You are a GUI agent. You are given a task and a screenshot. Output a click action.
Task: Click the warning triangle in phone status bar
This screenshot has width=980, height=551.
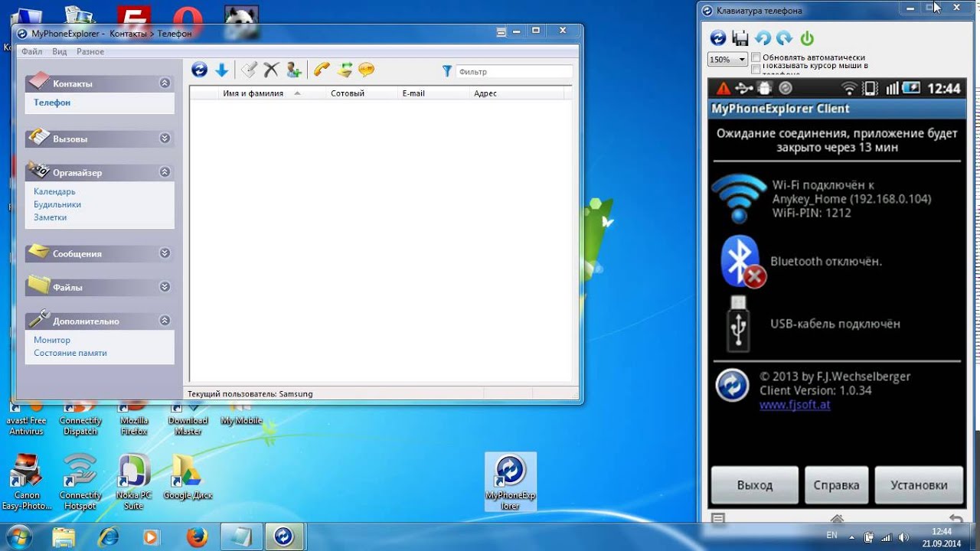[x=724, y=88]
